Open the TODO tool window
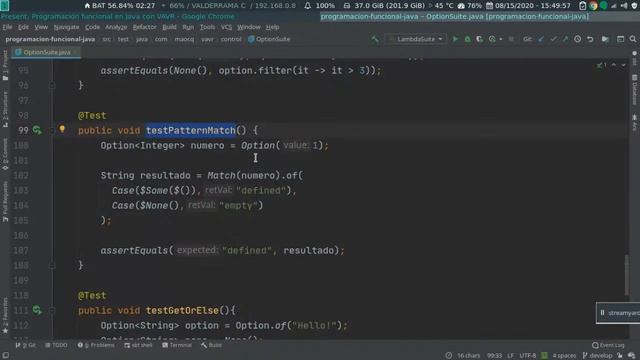The height and width of the screenshot is (360, 640). pos(56,345)
